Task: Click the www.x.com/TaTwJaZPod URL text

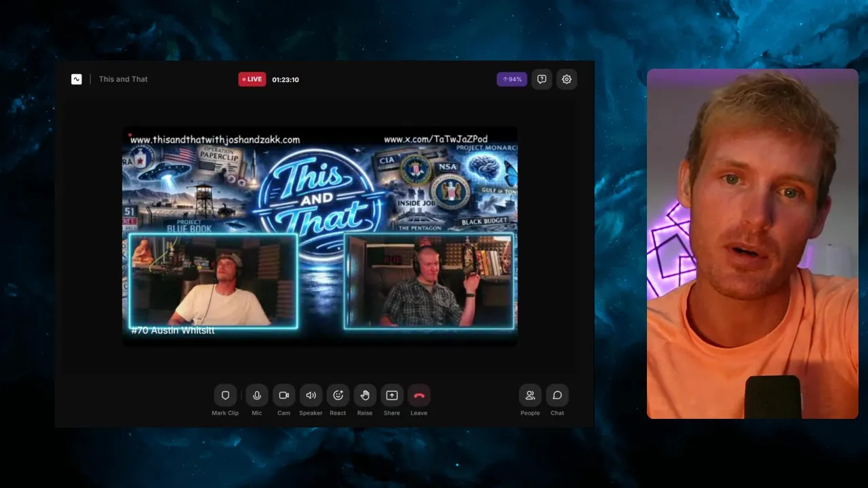Action: coord(435,139)
